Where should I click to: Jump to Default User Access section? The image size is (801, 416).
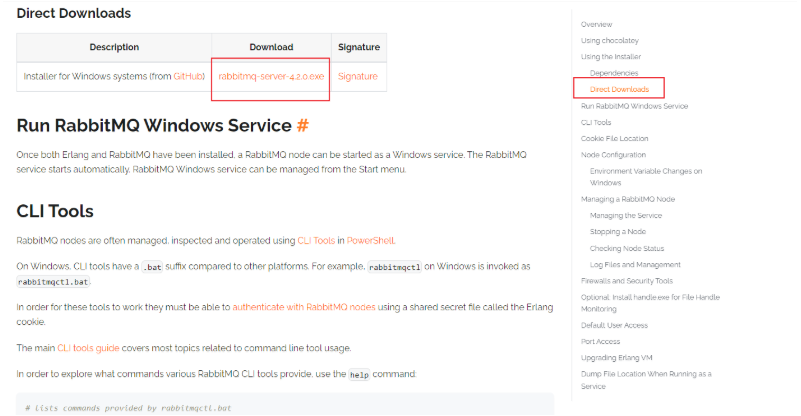(614, 325)
